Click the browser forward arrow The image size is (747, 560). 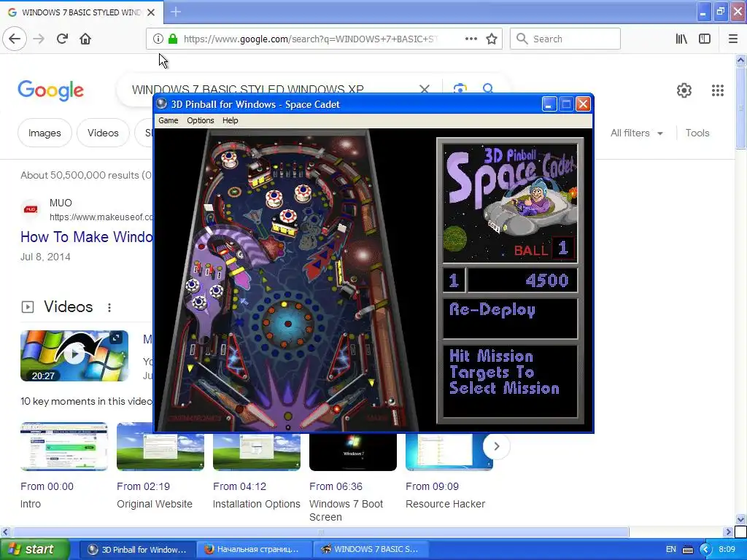tap(39, 39)
